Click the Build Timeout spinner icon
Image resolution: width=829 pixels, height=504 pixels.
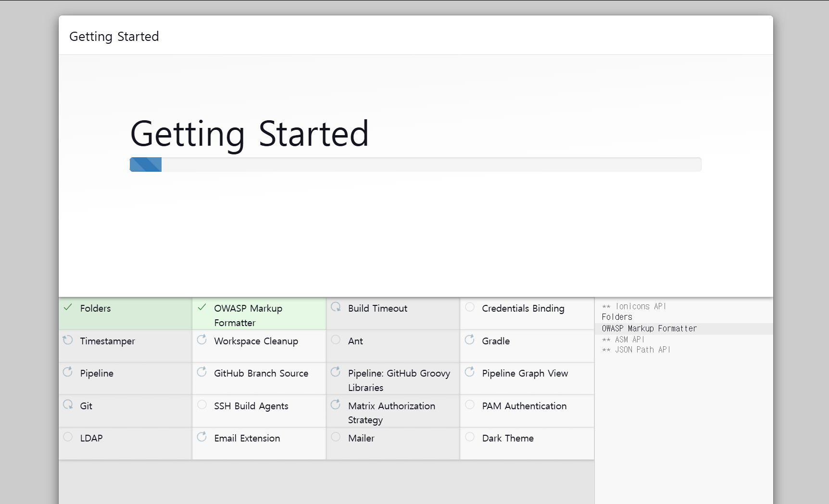(336, 307)
